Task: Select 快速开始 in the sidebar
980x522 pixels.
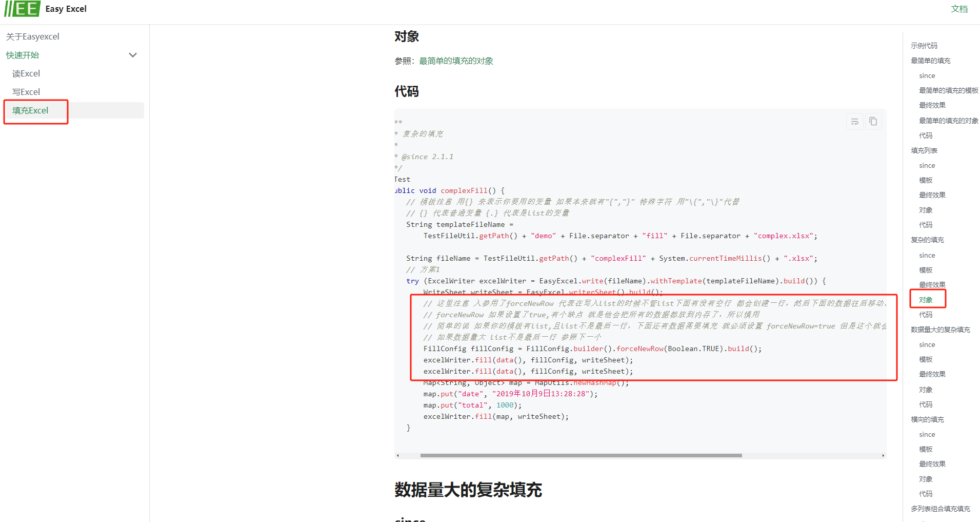Action: (x=23, y=55)
